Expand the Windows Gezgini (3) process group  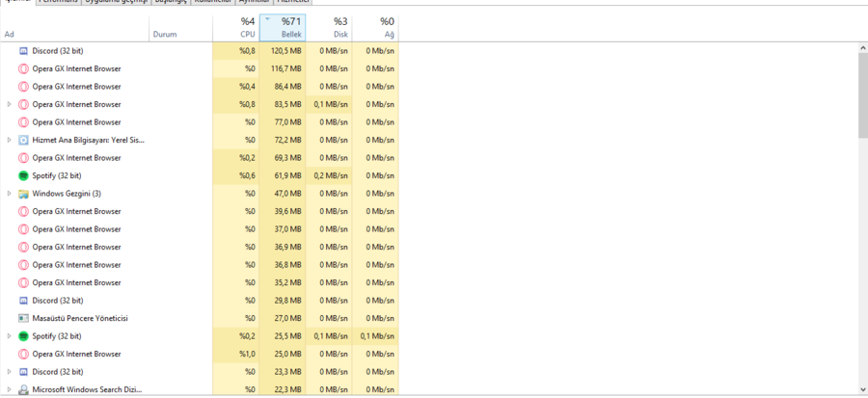click(10, 194)
